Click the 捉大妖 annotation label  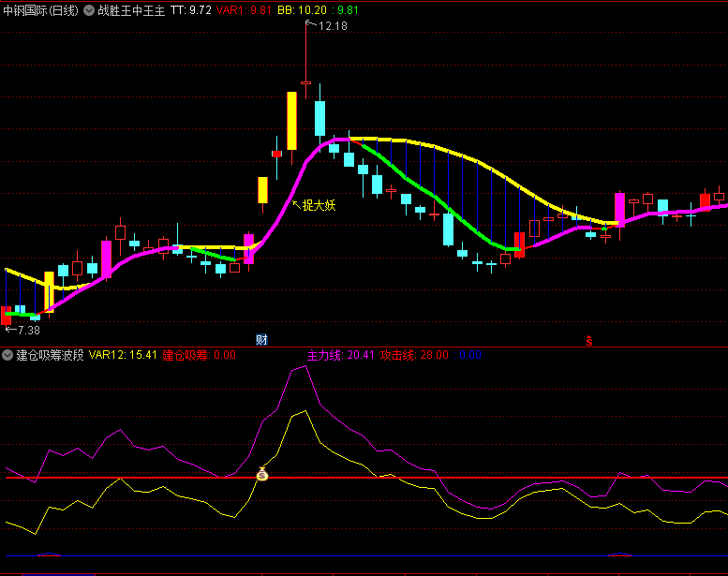tap(319, 205)
